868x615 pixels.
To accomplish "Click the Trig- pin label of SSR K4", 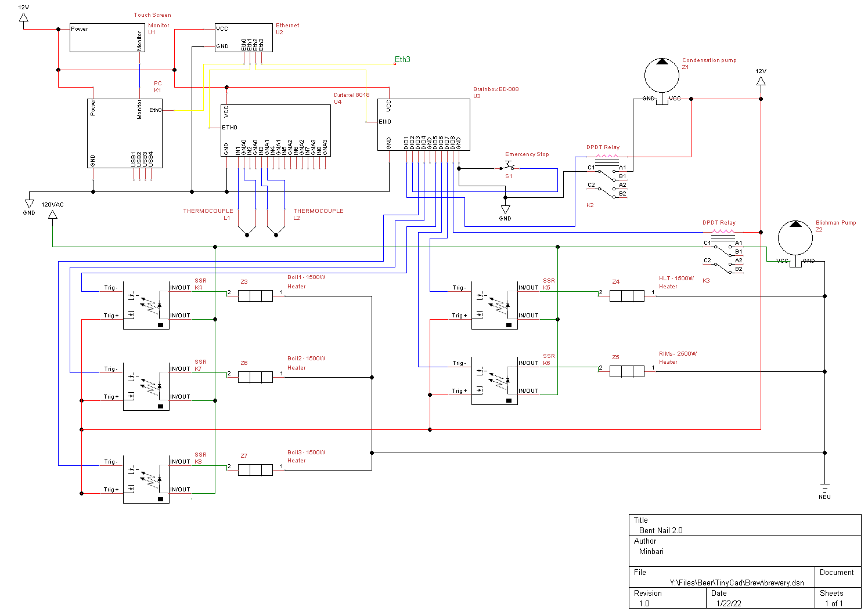I will (111, 288).
